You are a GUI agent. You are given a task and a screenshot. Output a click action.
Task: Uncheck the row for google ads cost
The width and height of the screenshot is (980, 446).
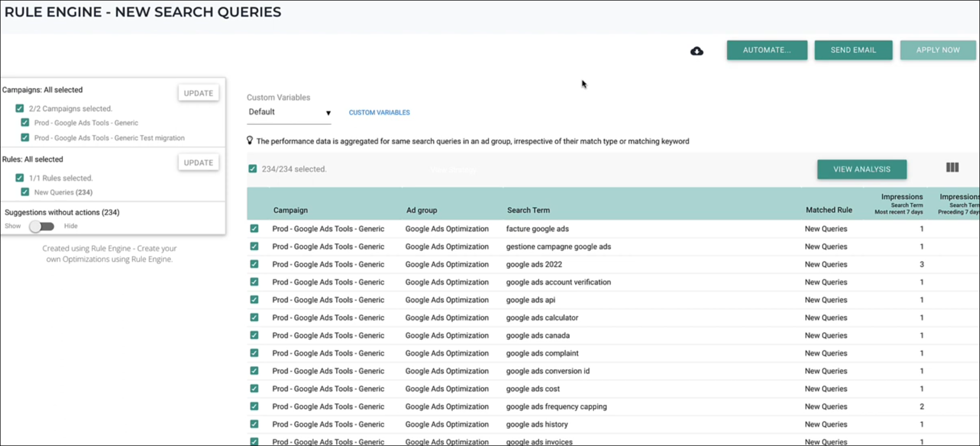254,388
